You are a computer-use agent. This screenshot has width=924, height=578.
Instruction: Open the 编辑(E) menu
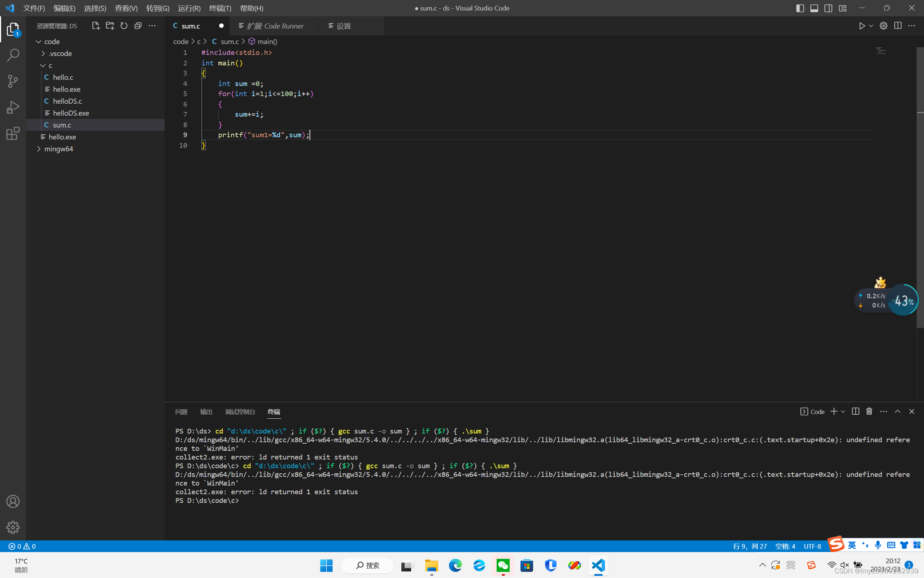65,8
